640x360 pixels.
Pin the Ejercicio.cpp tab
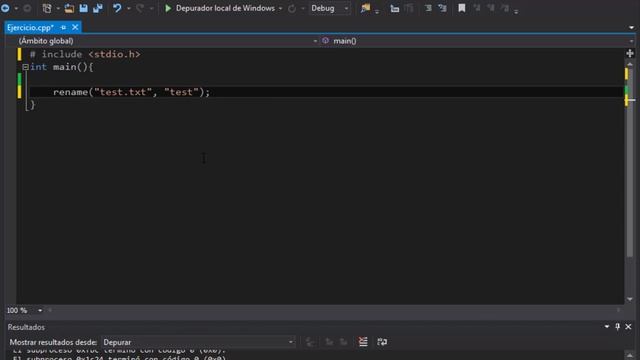pos(63,27)
